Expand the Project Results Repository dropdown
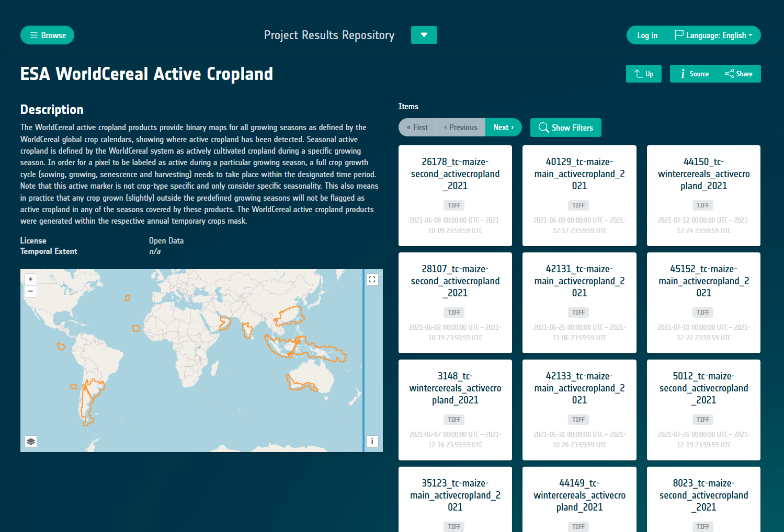The image size is (784, 532). 424,35
